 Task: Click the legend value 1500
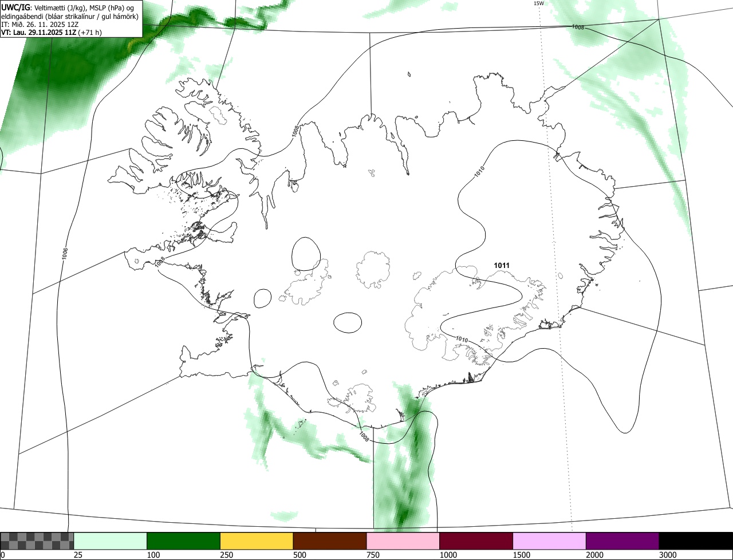(521, 555)
